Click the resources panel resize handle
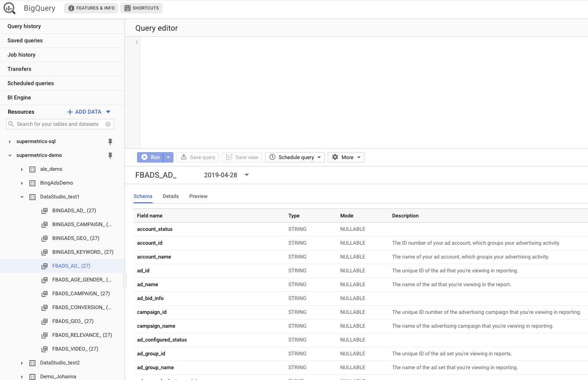Screen dimensions: 588x380 (x=125, y=280)
